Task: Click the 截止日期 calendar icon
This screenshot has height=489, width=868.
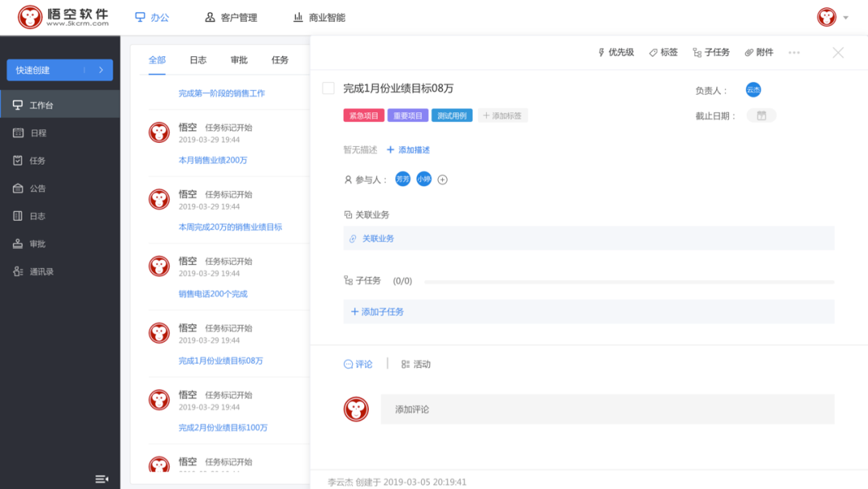Action: point(760,116)
